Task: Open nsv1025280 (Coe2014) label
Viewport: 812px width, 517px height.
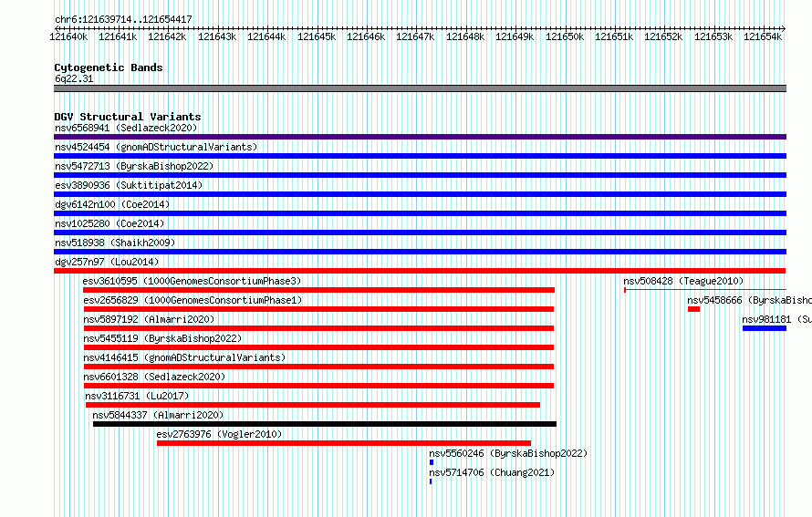Action: (x=109, y=223)
